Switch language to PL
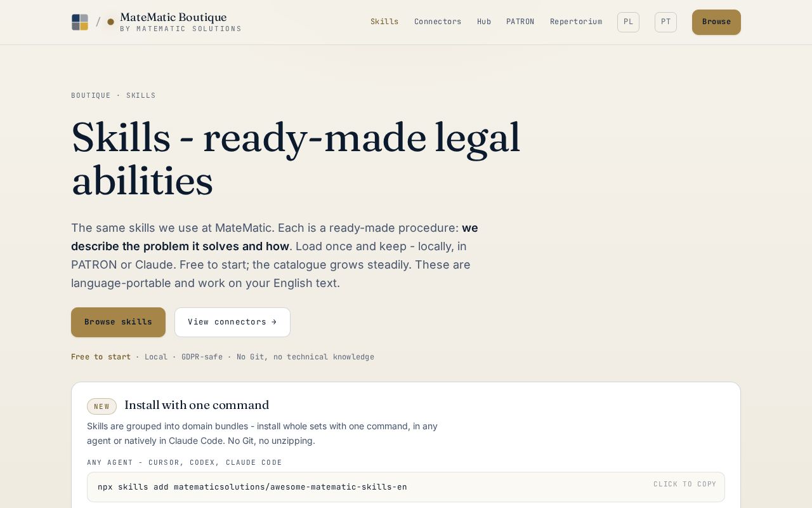The height and width of the screenshot is (508, 812). tap(628, 22)
